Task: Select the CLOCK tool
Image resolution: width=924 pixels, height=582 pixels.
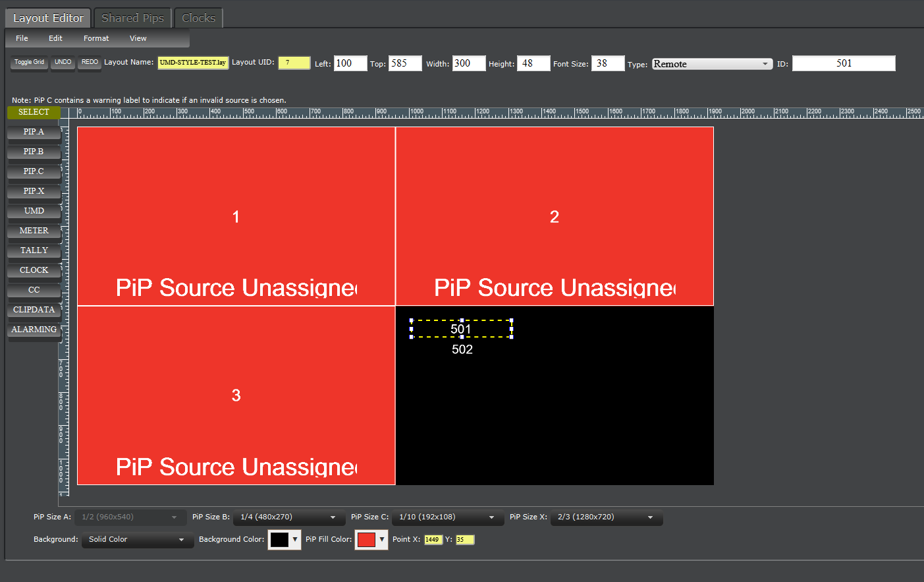Action: pyautogui.click(x=34, y=270)
